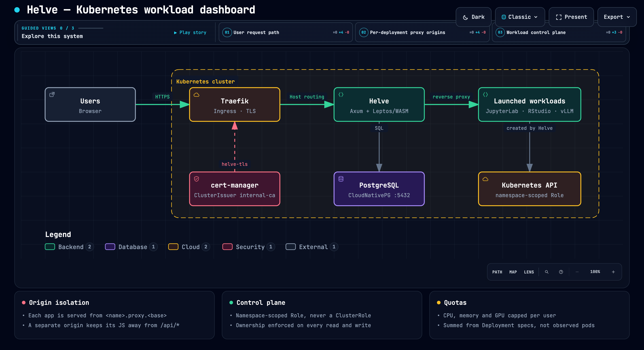Click the Origin isolation card heading
The image size is (644, 350).
point(59,303)
